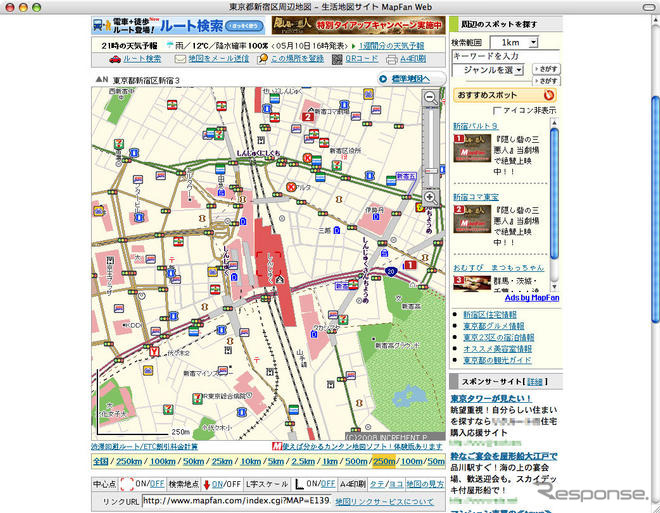Open the 東京都グルメ情報 link
The width and height of the screenshot is (660, 513).
point(493,326)
